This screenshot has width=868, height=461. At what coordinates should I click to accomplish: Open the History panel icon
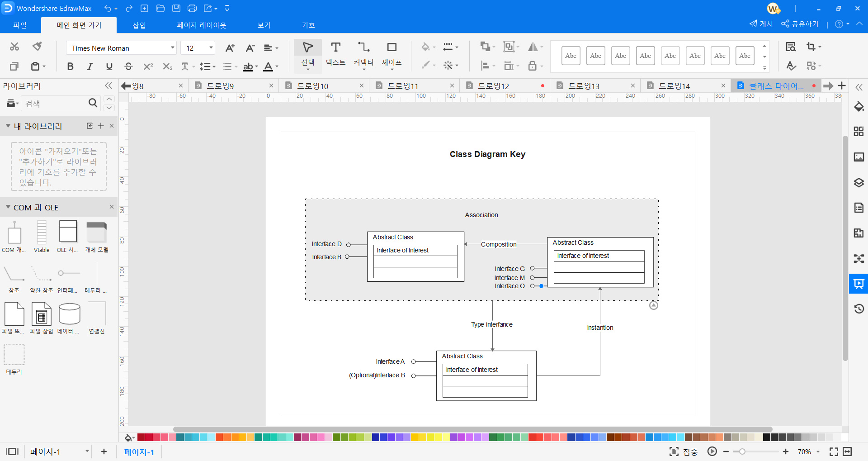tap(859, 309)
